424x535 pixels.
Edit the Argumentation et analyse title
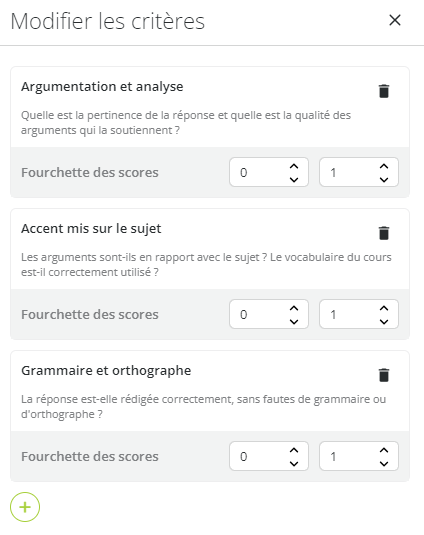pyautogui.click(x=102, y=87)
